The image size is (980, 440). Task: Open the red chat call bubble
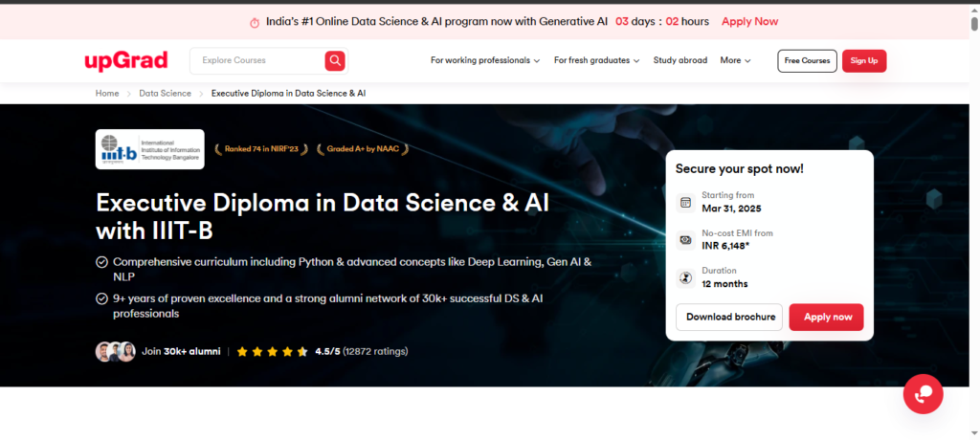(x=924, y=394)
